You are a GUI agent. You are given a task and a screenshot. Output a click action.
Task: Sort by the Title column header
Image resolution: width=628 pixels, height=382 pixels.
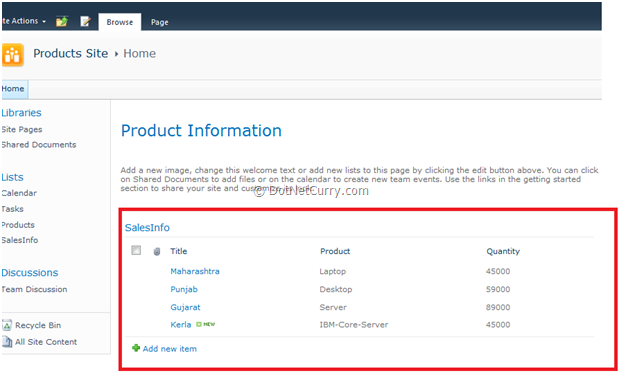tap(179, 251)
